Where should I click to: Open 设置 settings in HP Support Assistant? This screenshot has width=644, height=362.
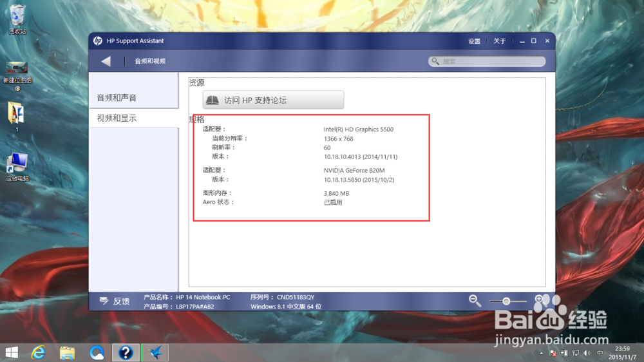point(474,41)
